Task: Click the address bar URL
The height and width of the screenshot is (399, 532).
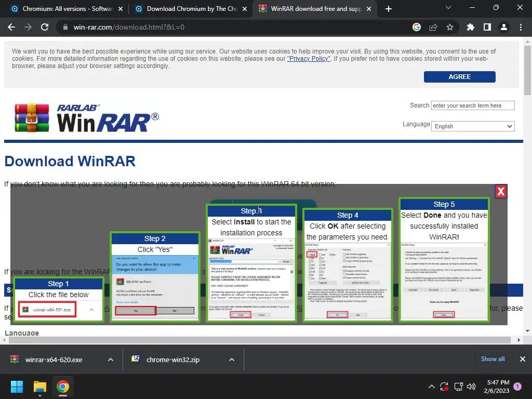Action: tap(129, 27)
